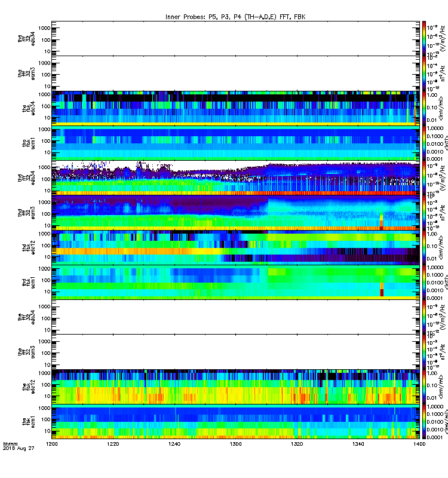Select the '1200' time axis label
Screen dimensions: 448x478
pyautogui.click(x=51, y=444)
